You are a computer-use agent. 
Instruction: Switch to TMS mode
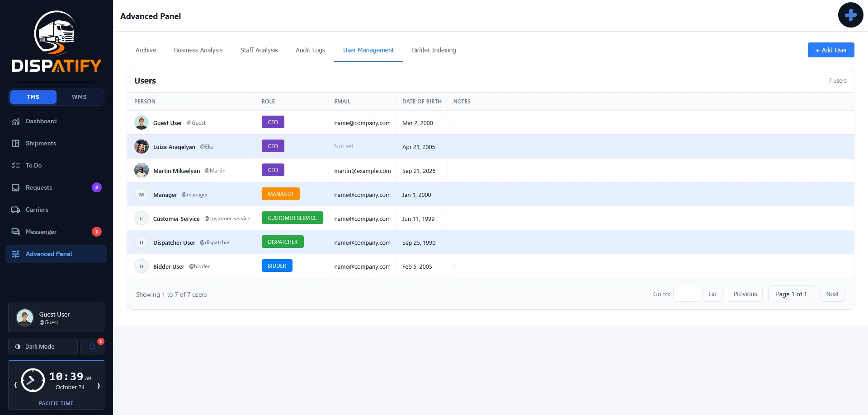point(33,97)
